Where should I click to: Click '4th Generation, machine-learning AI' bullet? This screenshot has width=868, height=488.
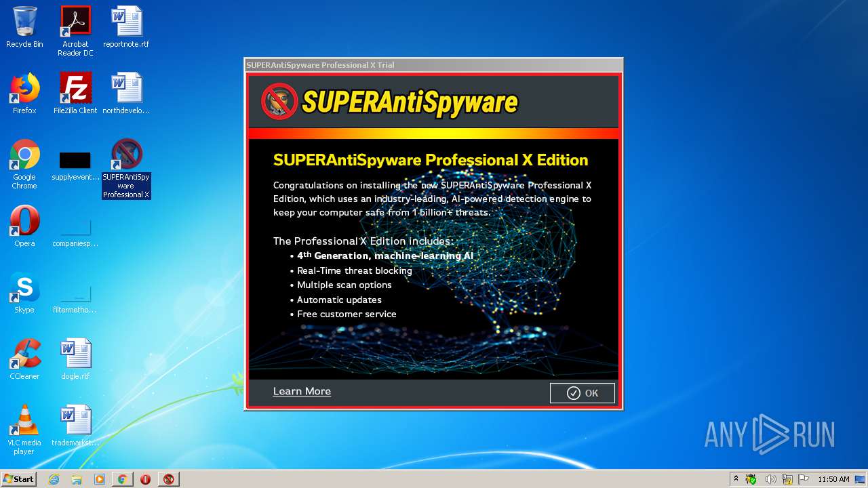[385, 256]
